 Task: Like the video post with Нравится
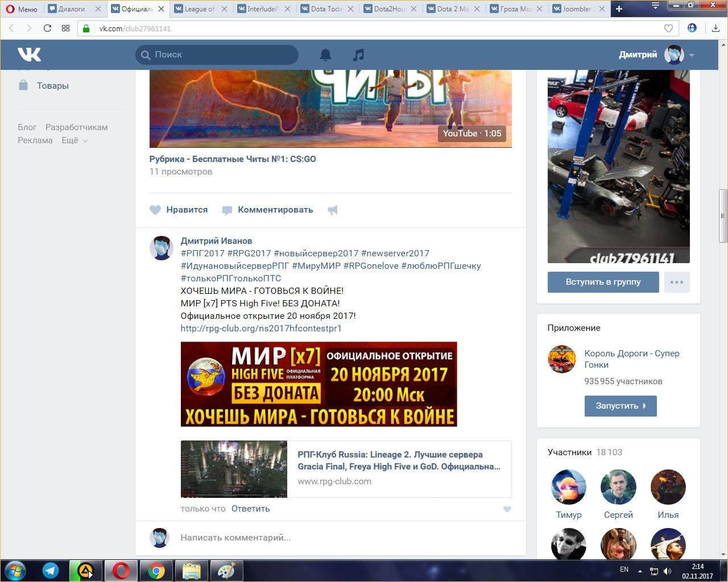pyautogui.click(x=179, y=210)
